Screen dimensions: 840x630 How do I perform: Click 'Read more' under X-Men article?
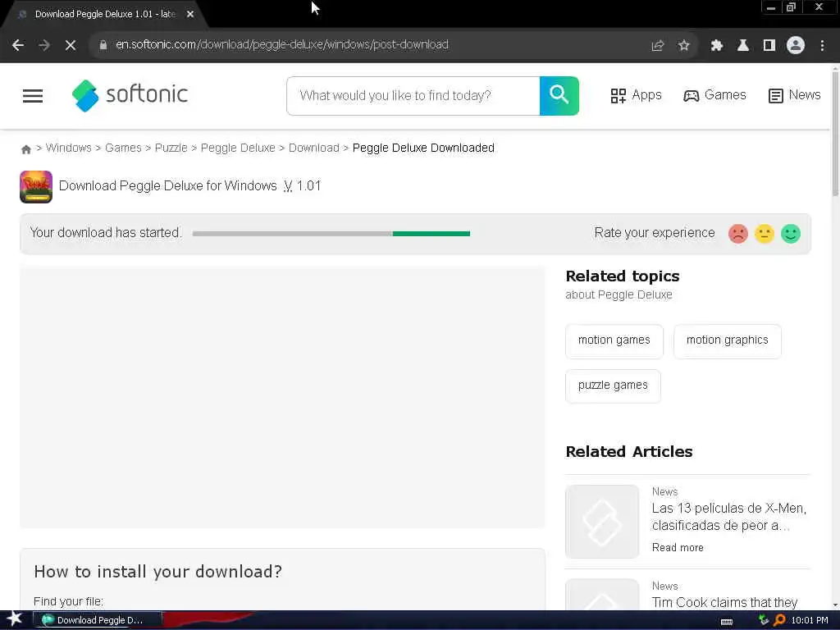(x=678, y=547)
